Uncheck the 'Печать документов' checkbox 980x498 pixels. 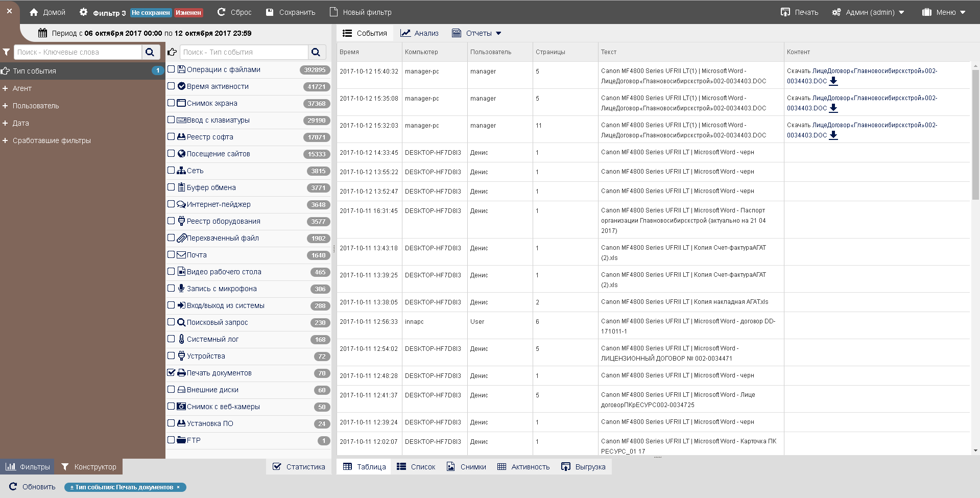click(171, 373)
